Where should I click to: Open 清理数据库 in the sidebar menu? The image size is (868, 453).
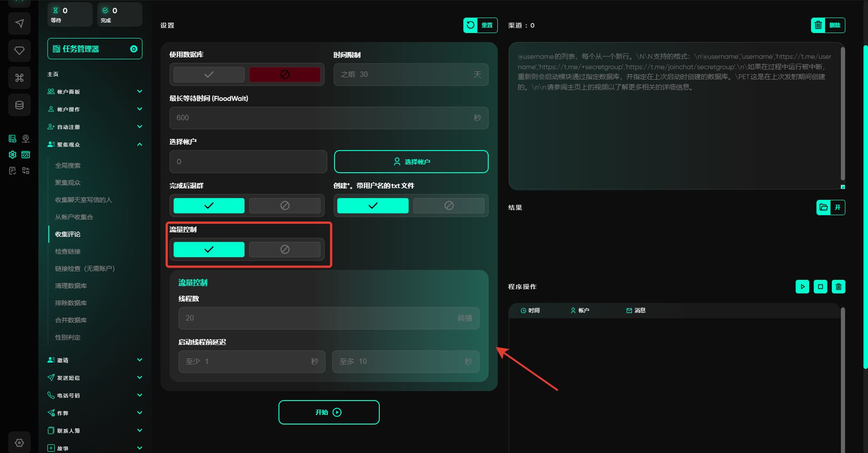[x=71, y=286]
